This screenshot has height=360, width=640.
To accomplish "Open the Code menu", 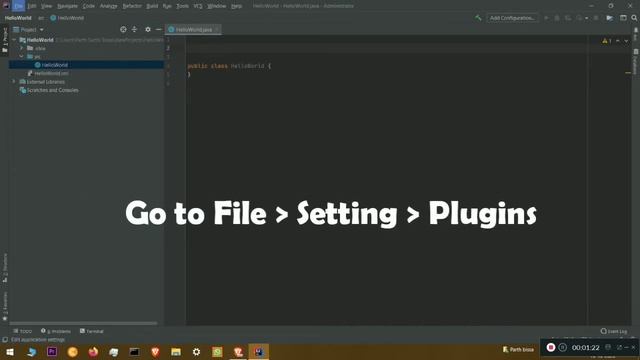I will [x=89, y=6].
